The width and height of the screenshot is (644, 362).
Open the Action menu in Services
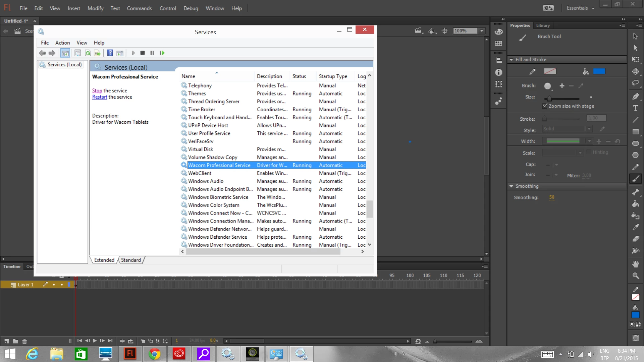(x=62, y=43)
